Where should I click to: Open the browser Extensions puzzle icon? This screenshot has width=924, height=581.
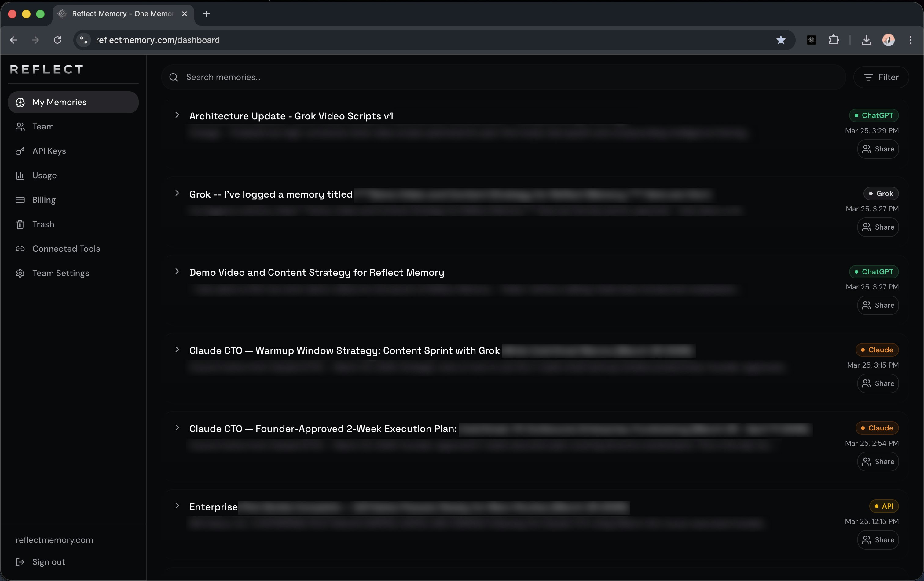(x=834, y=40)
